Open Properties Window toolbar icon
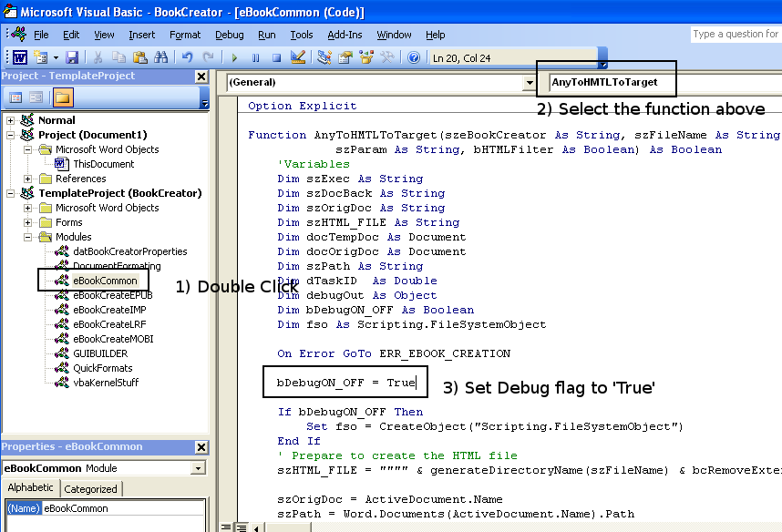The height and width of the screenshot is (532, 782). click(345, 57)
